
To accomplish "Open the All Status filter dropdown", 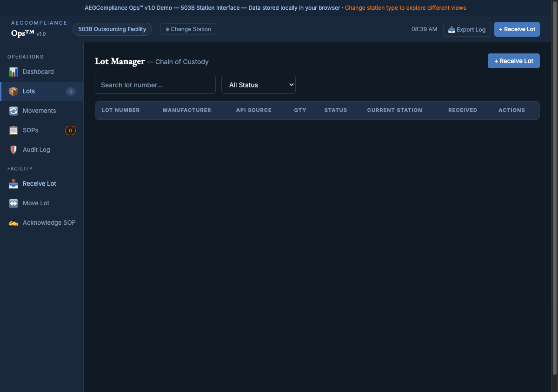I will click(258, 85).
